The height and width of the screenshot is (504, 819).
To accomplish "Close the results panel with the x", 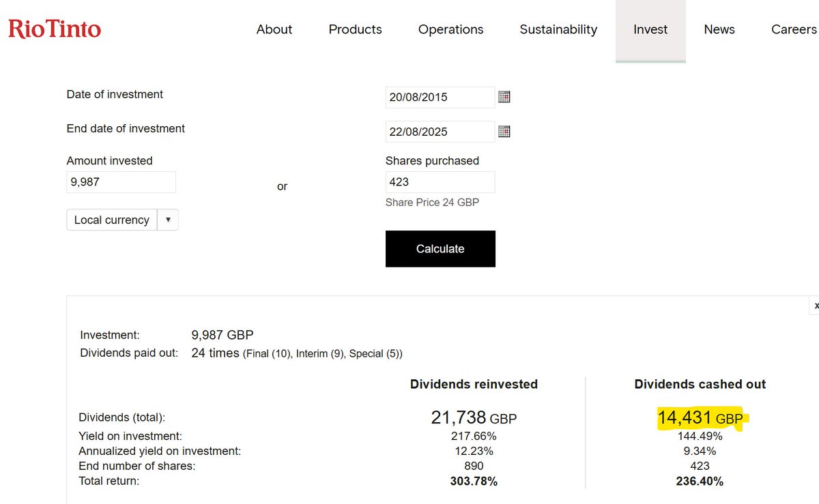I will coord(816,306).
